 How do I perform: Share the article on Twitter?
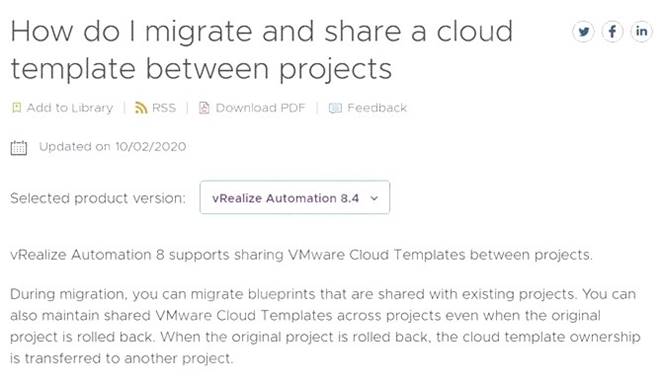point(583,31)
